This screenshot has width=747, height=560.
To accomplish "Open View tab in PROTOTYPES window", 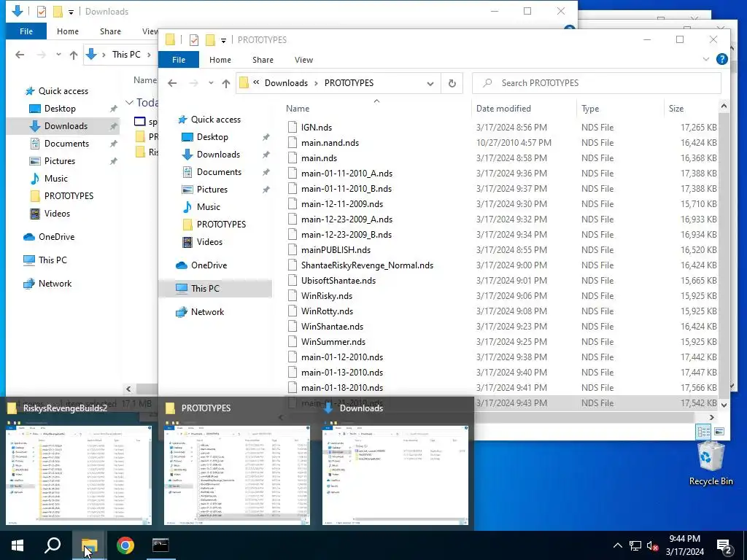I will coord(303,60).
